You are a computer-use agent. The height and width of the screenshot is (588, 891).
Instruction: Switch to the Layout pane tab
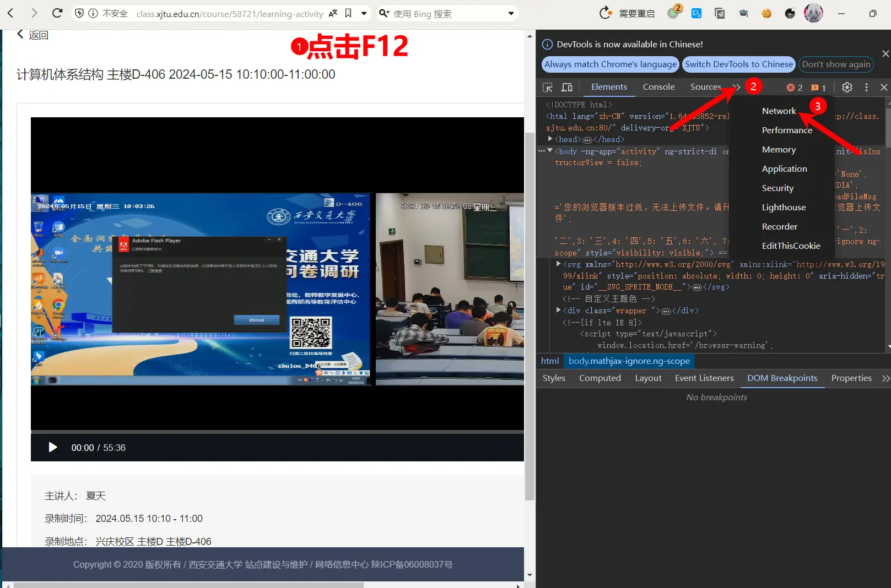pos(648,378)
